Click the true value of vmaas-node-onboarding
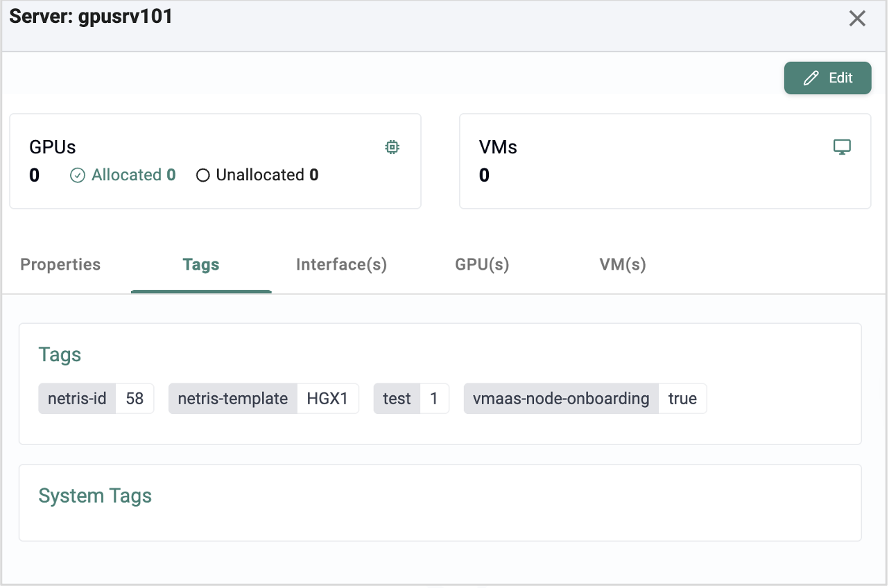Image resolution: width=889 pixels, height=588 pixels. click(682, 399)
